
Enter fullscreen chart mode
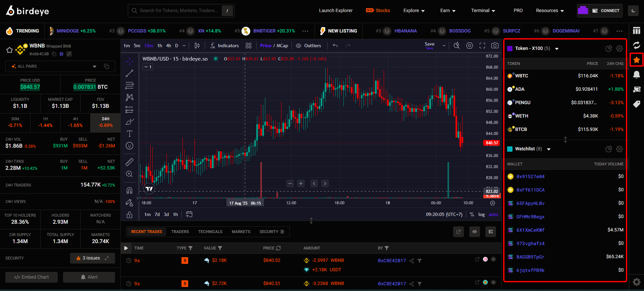(482, 46)
